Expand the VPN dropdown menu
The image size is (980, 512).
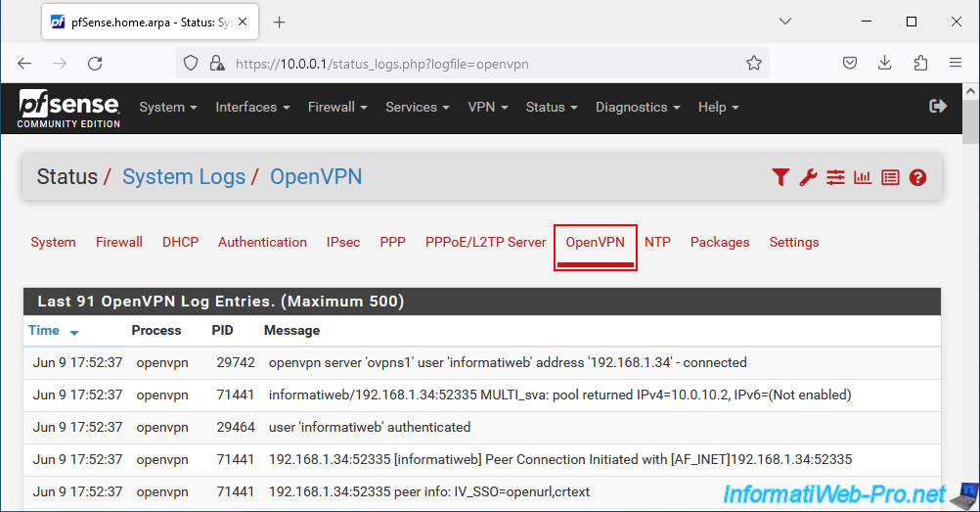(487, 107)
